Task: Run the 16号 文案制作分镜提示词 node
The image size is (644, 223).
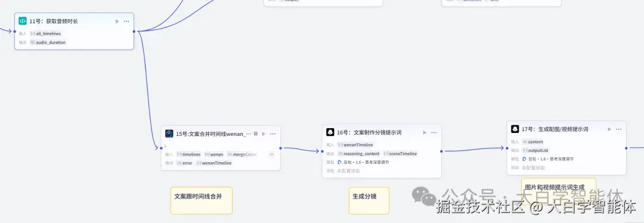Action: (425, 132)
